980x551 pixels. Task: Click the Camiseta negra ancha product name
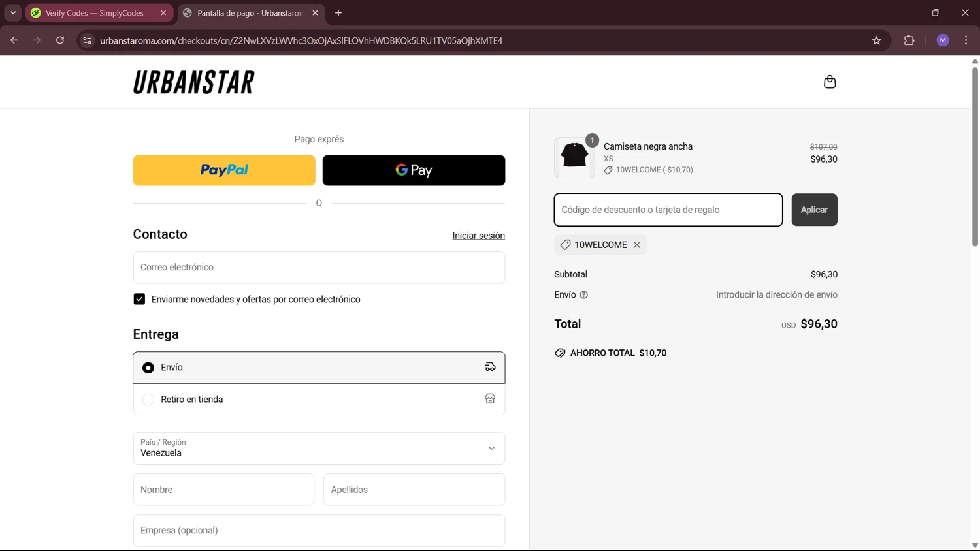click(648, 146)
